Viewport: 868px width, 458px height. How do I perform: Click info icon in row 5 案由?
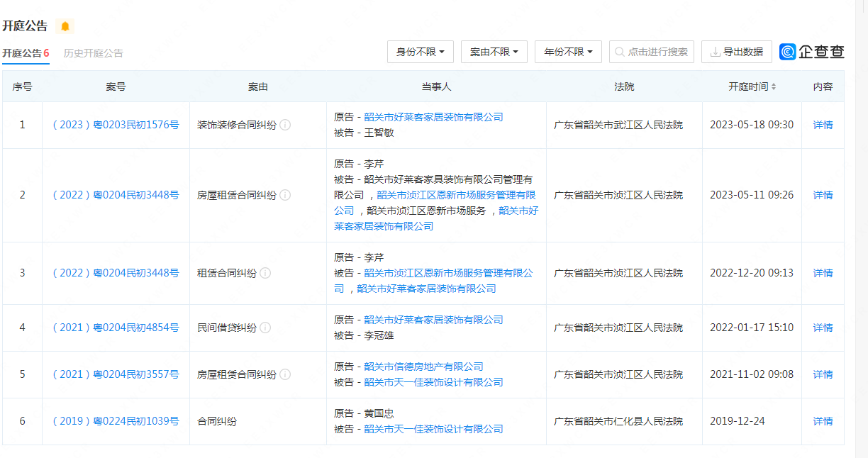(285, 374)
